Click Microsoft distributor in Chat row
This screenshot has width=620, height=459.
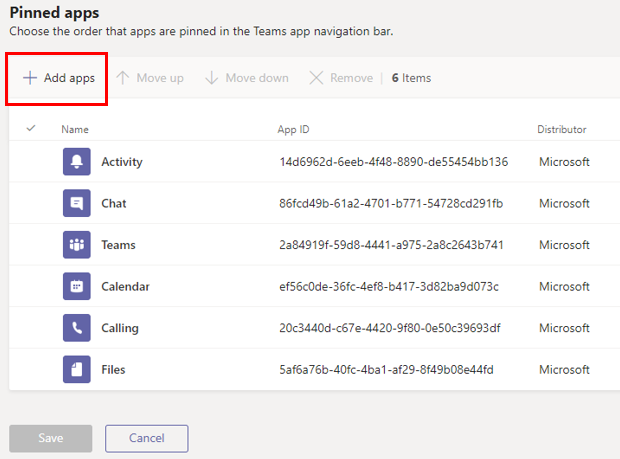tap(564, 203)
